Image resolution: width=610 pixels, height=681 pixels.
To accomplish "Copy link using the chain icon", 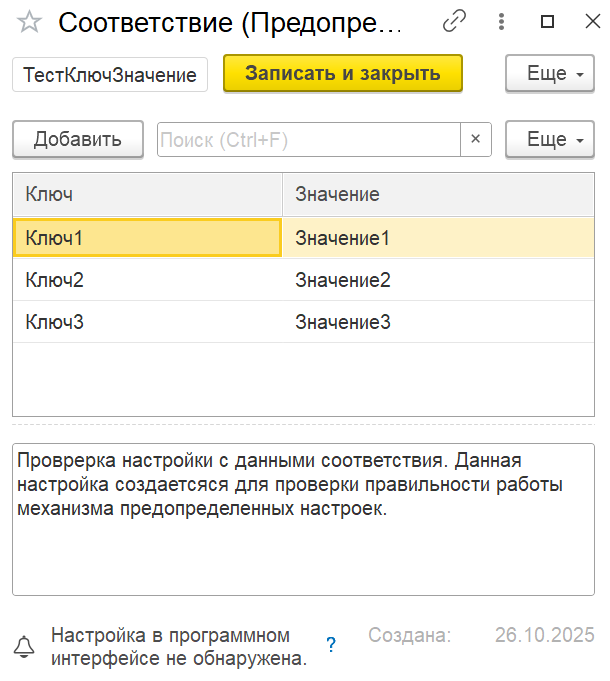I will point(456,21).
